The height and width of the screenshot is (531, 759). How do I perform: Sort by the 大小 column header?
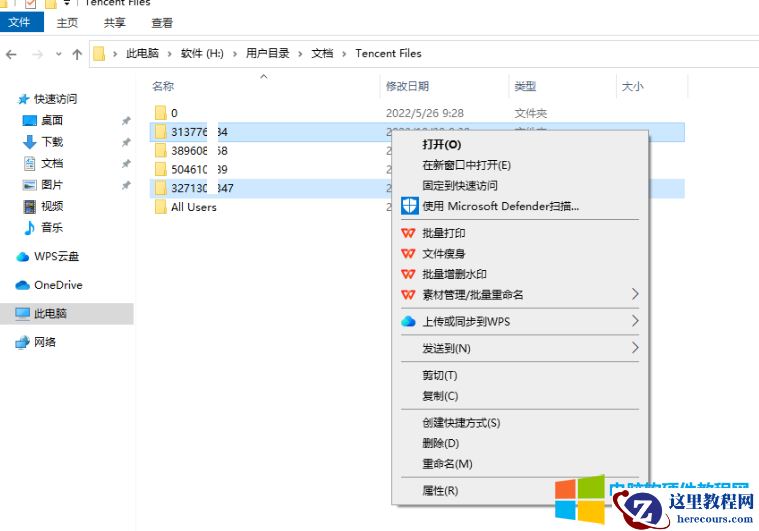click(x=632, y=86)
